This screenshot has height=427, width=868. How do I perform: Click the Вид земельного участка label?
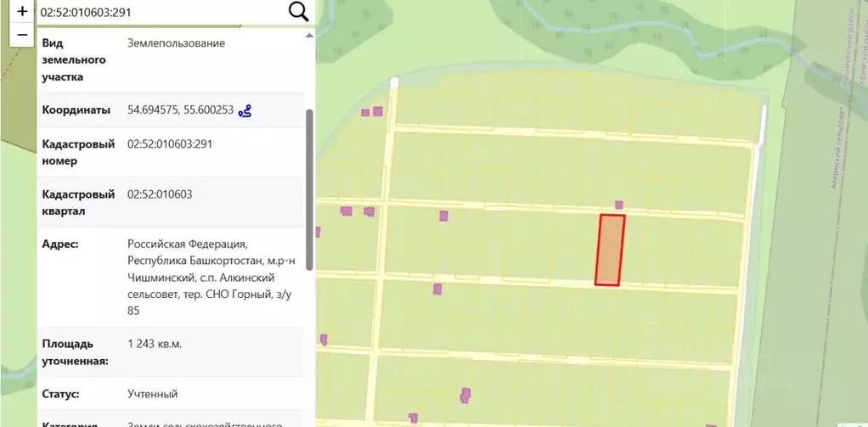coord(74,59)
